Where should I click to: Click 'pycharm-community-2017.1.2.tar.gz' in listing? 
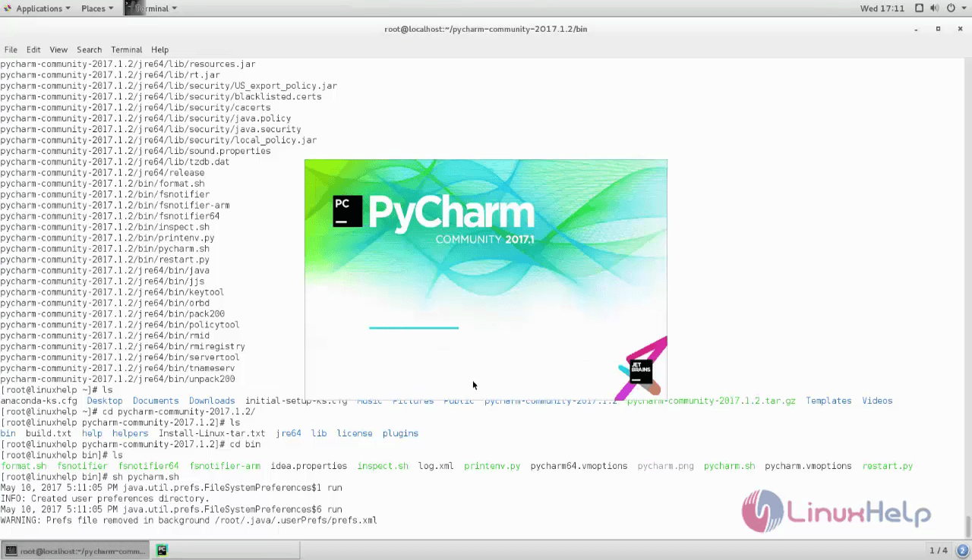tap(712, 401)
